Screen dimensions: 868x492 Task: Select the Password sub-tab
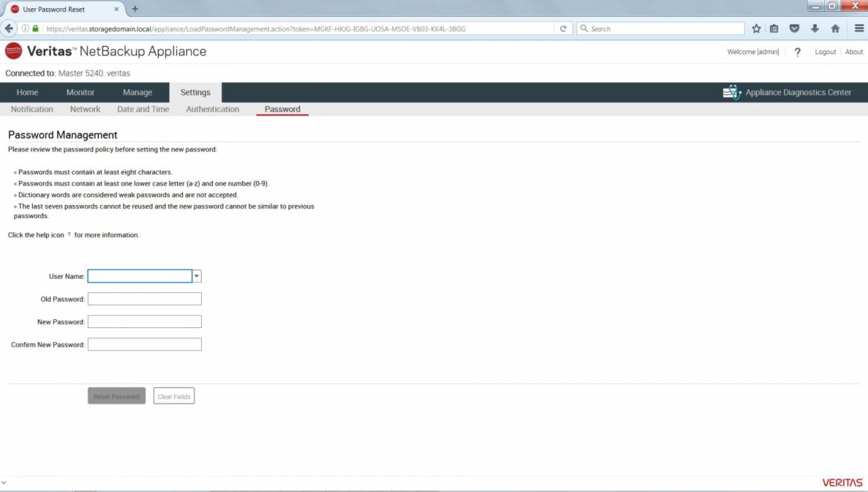point(283,109)
